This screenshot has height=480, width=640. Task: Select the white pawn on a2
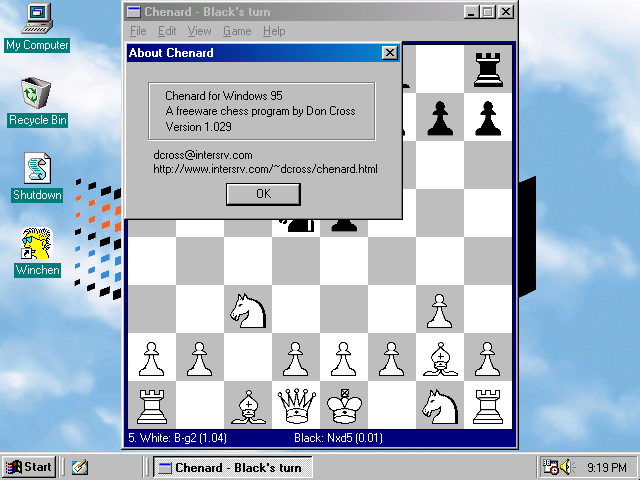click(x=151, y=359)
